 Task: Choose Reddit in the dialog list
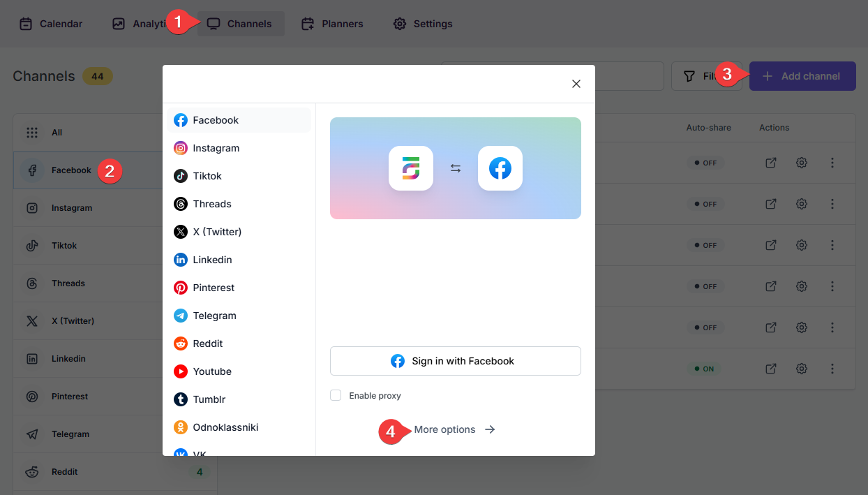239,343
